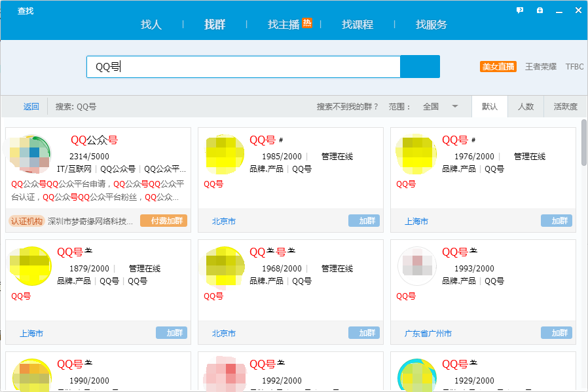Expand the 范围 全国 dropdown arrow
The height and width of the screenshot is (392, 588).
455,106
